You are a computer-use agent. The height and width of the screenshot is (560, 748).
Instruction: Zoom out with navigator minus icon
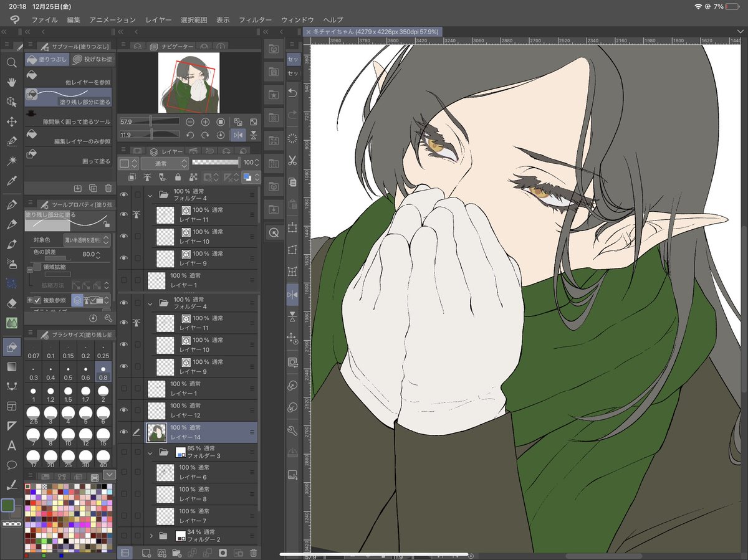point(190,121)
